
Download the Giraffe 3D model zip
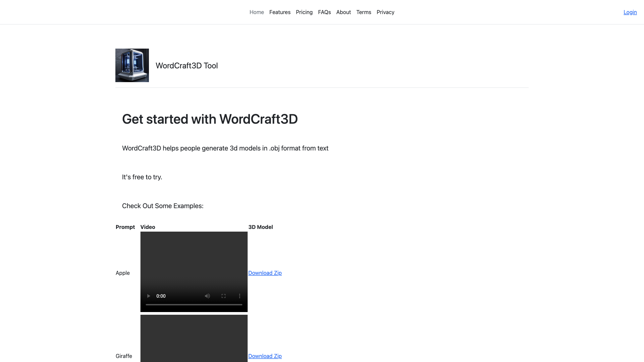coord(265,356)
